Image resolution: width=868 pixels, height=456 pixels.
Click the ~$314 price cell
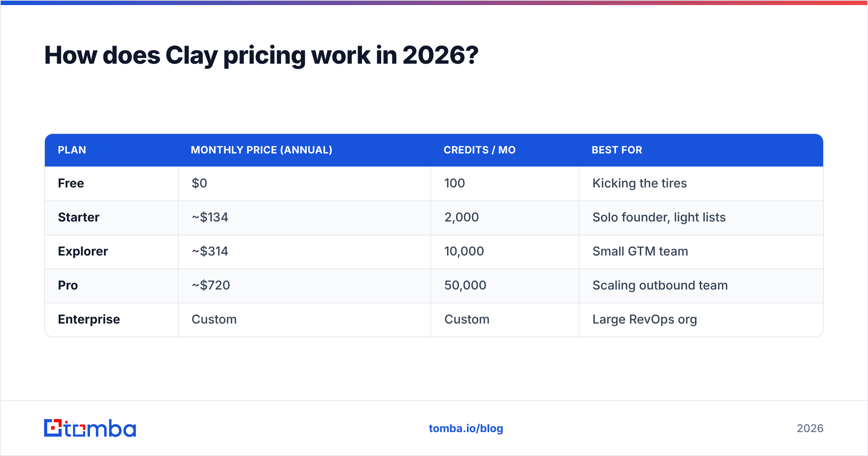pos(305,252)
